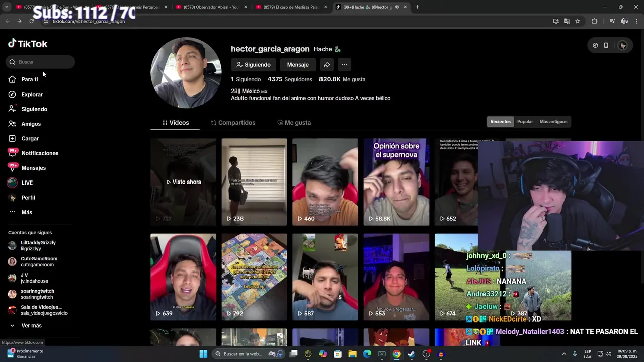
Task: Mute the TikTok tab audio icon
Action: [x=397, y=7]
